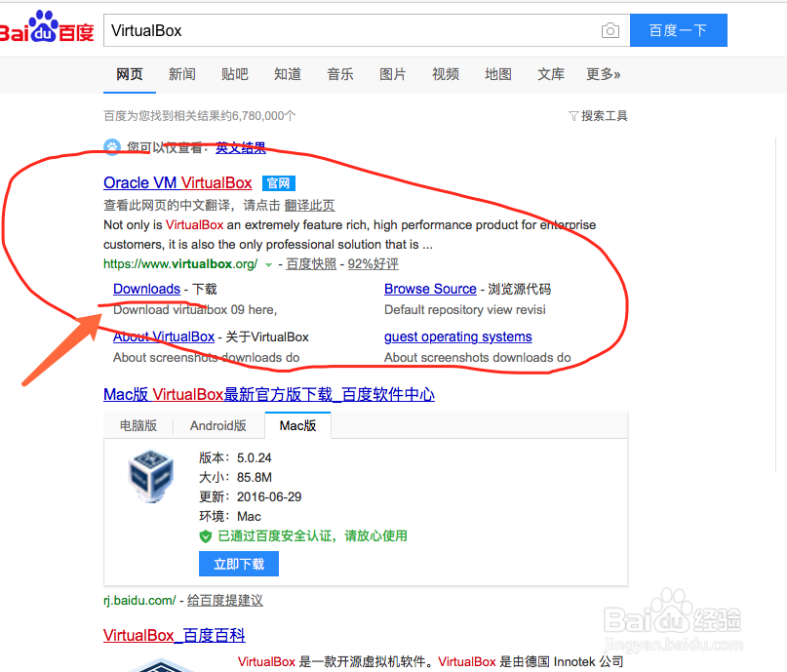787x672 pixels.
Task: Click the paw icon beside English results hint
Action: (x=112, y=147)
